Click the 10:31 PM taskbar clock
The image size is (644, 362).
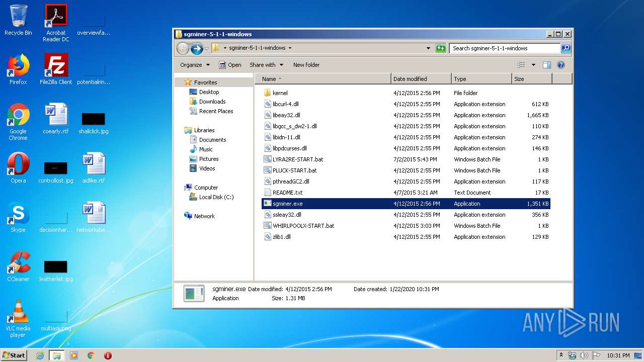point(618,355)
